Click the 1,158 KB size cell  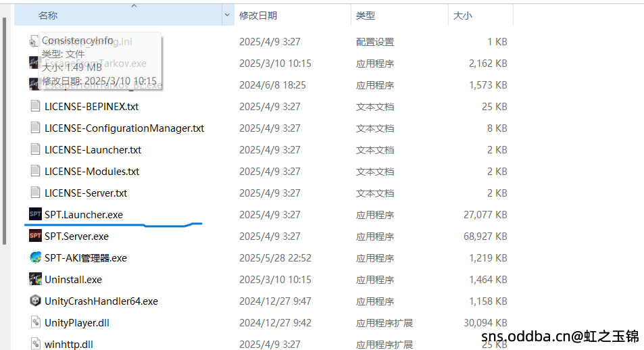(488, 301)
